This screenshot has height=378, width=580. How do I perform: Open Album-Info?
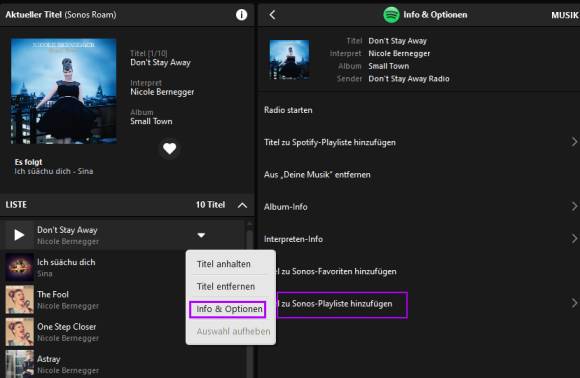coord(286,207)
